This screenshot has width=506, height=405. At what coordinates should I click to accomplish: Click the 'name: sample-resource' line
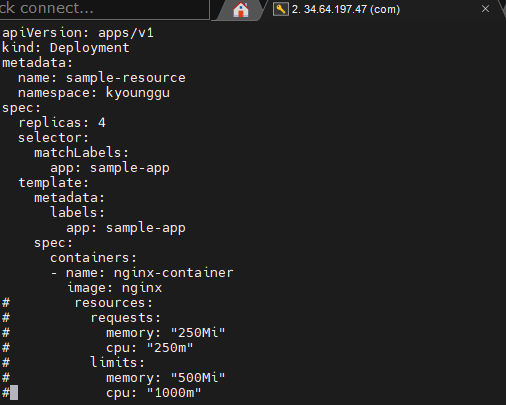pos(102,78)
